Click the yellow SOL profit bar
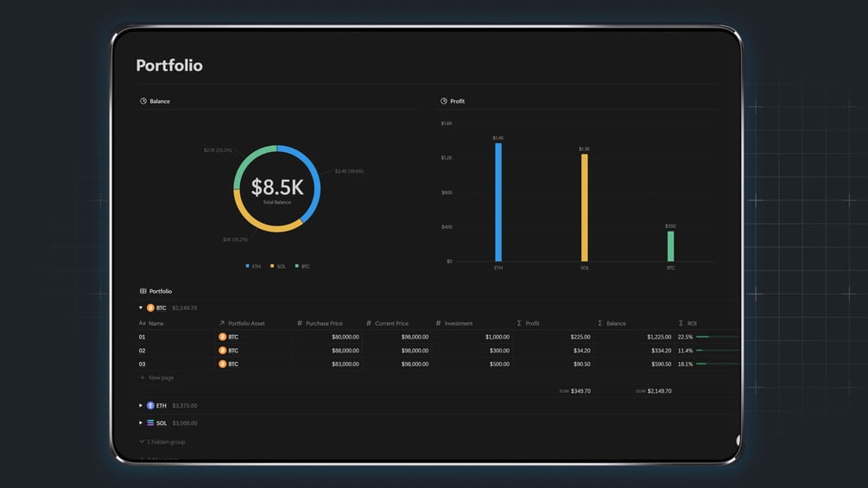Image resolution: width=868 pixels, height=488 pixels. point(585,207)
